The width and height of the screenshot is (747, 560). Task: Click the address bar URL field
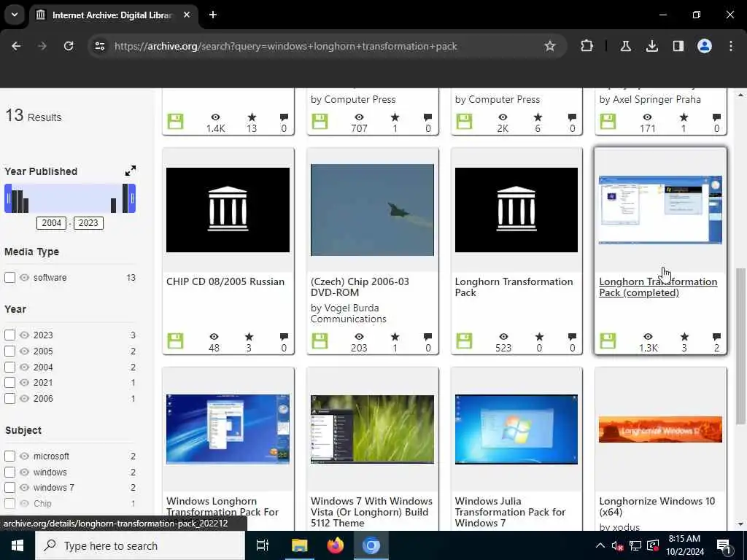(x=286, y=46)
